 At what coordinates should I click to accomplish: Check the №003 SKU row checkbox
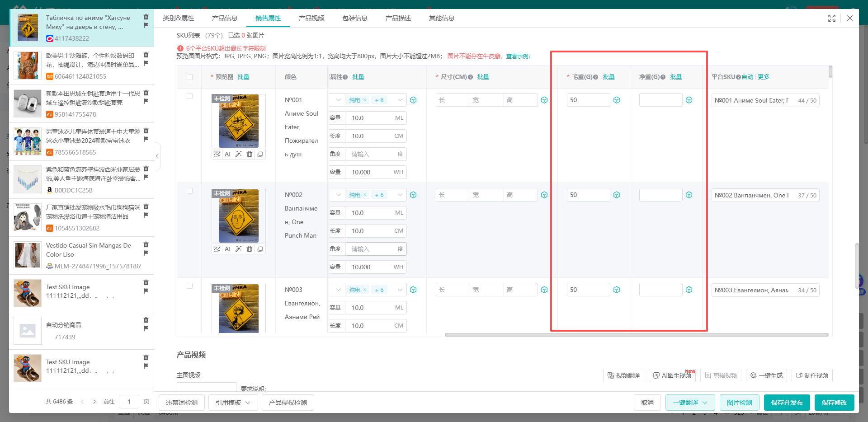coord(190,286)
